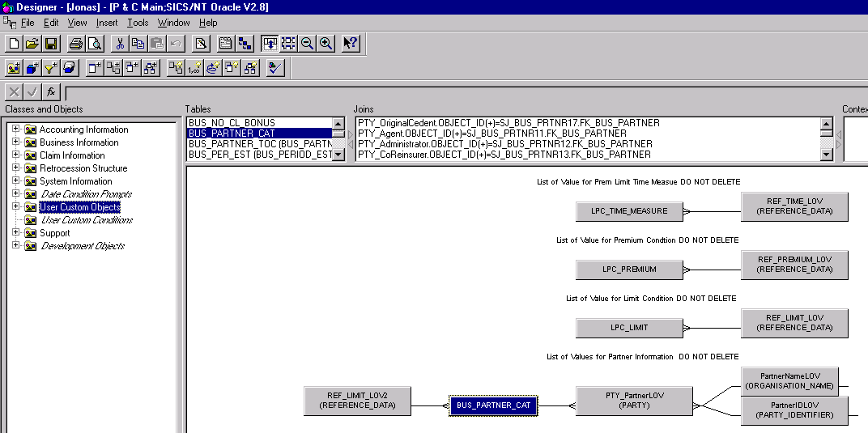Expand the Claim Information tree node
This screenshot has height=433, width=868.
point(15,155)
